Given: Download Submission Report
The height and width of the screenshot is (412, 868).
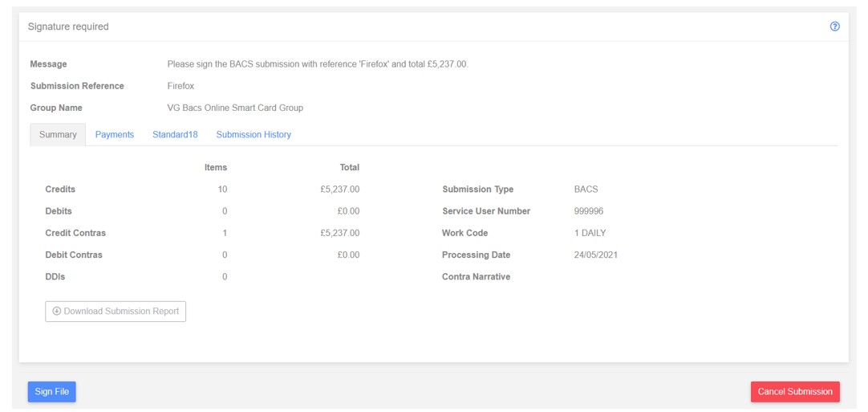Looking at the screenshot, I should [116, 311].
